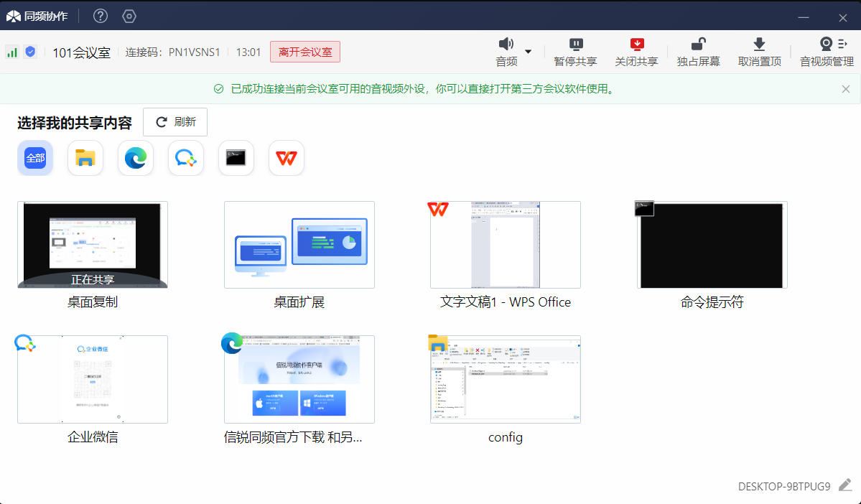This screenshot has height=504, width=861.
Task: Click the DESKTOP-9BTPUG9 device name
Action: pyautogui.click(x=784, y=487)
